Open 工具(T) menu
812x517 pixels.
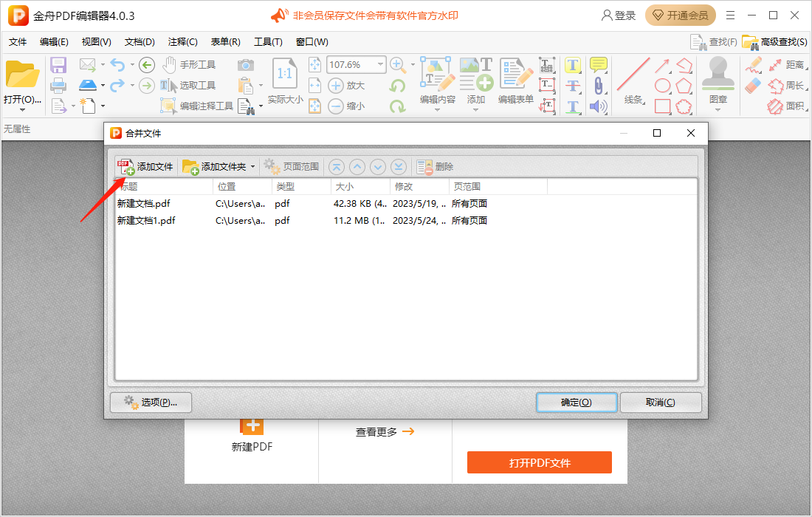click(x=268, y=42)
